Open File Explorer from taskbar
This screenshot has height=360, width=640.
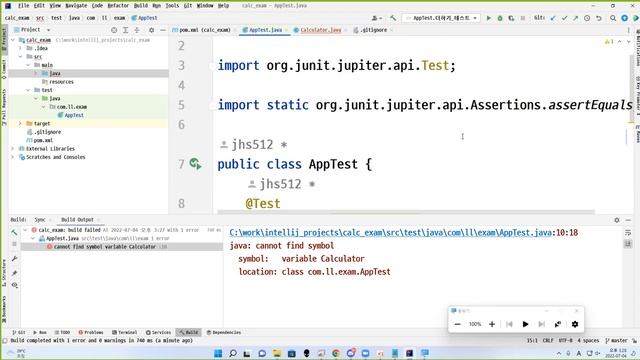(x=277, y=353)
